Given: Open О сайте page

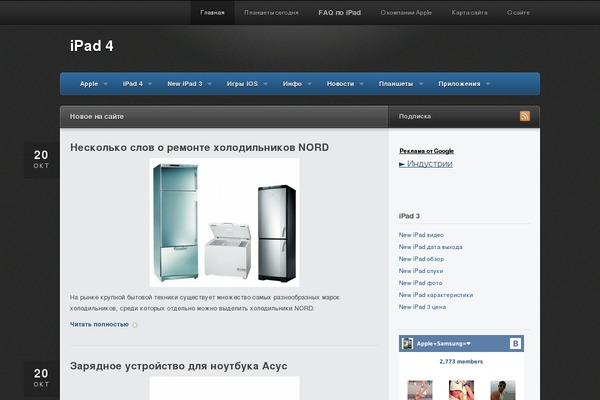Looking at the screenshot, I should click(x=518, y=13).
